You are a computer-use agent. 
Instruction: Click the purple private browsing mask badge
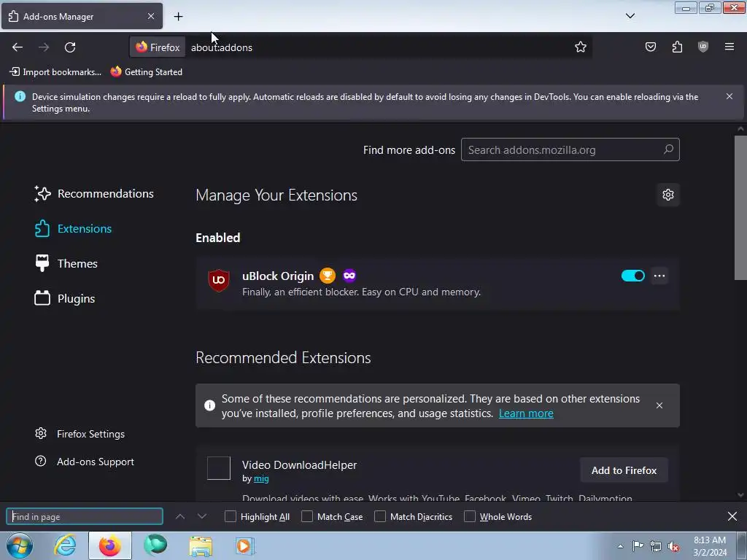coord(349,276)
